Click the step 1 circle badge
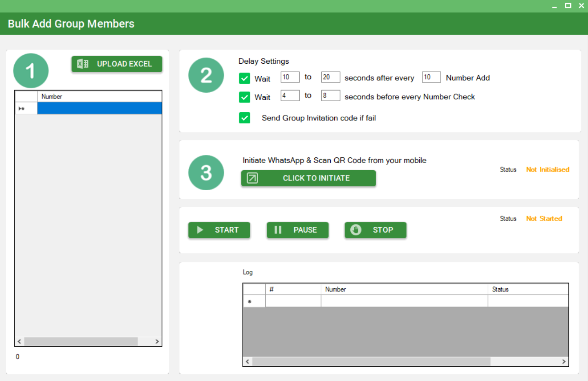 [31, 71]
